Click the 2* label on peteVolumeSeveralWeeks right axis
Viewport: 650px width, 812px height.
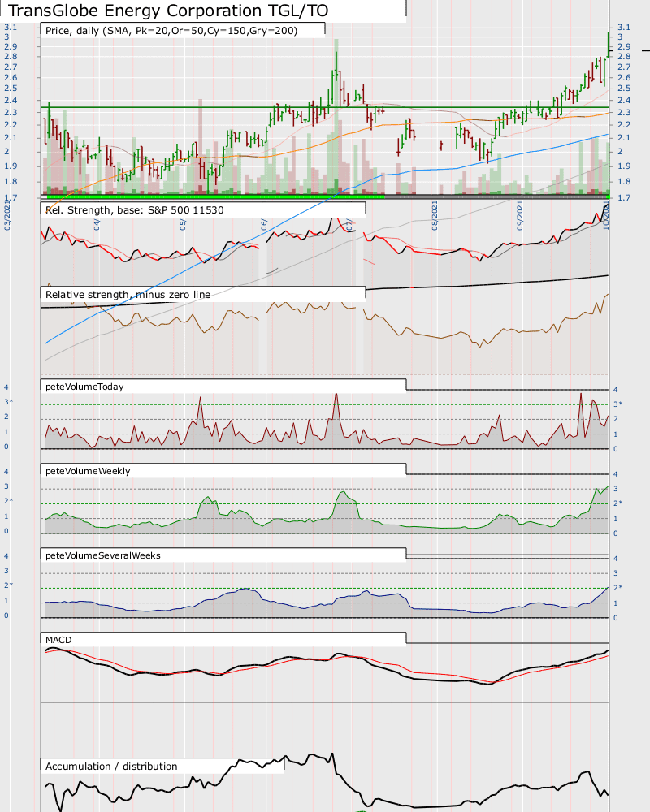(618, 588)
